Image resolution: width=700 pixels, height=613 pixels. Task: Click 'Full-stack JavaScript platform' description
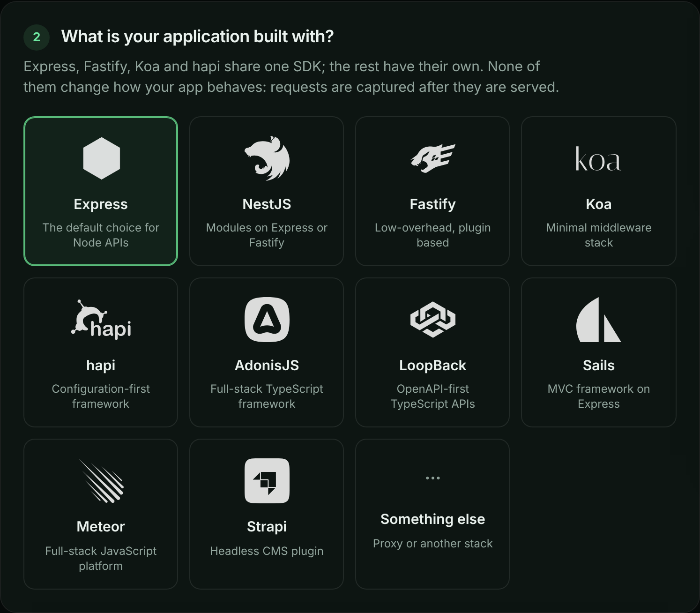pos(101,559)
